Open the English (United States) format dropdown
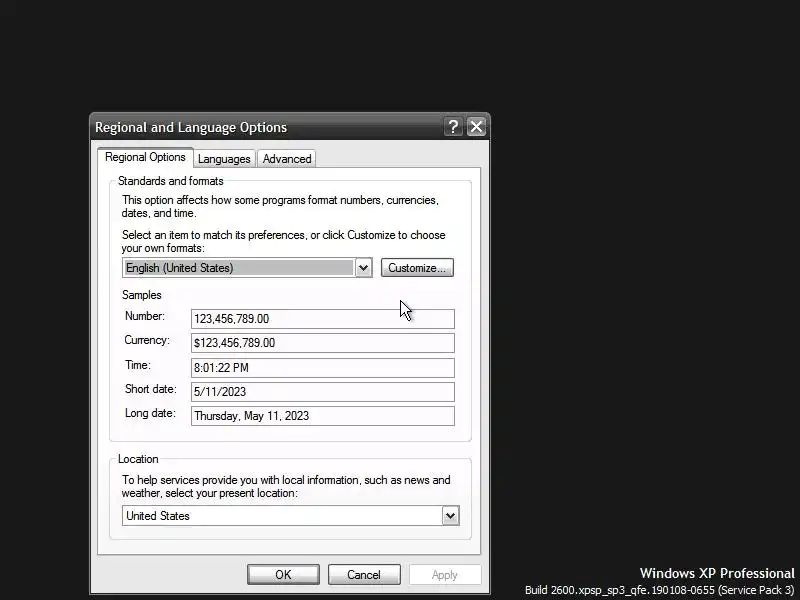 pos(247,268)
